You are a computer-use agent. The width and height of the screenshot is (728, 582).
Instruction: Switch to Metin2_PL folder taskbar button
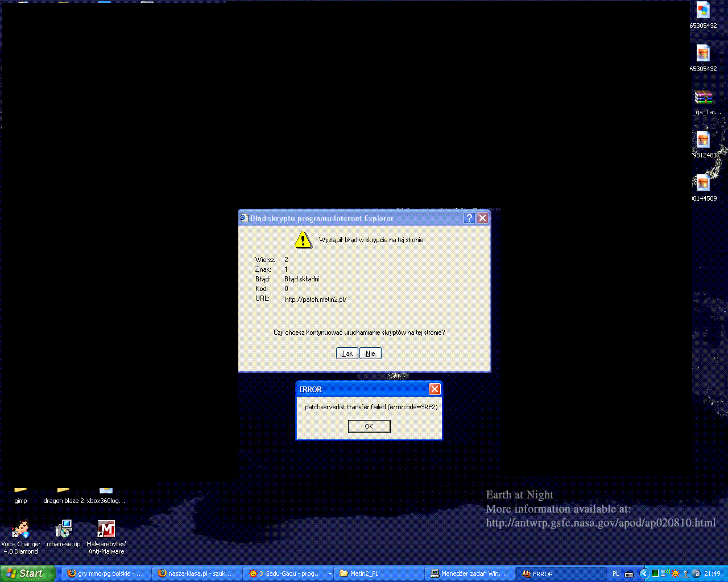pos(379,573)
